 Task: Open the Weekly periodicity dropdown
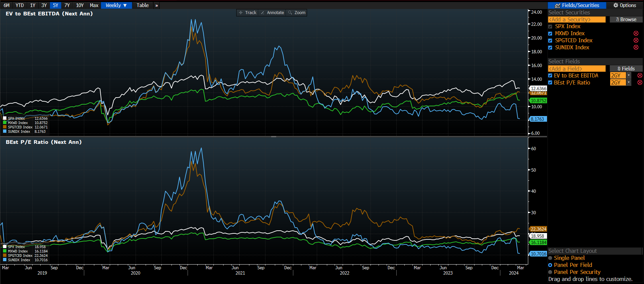coord(116,5)
